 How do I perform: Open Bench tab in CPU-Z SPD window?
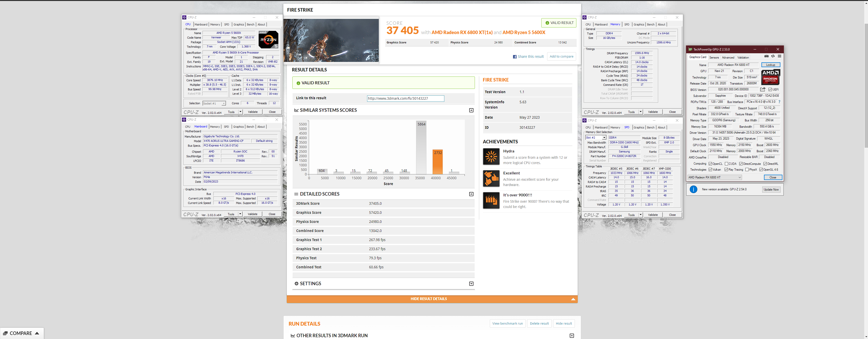tap(651, 127)
